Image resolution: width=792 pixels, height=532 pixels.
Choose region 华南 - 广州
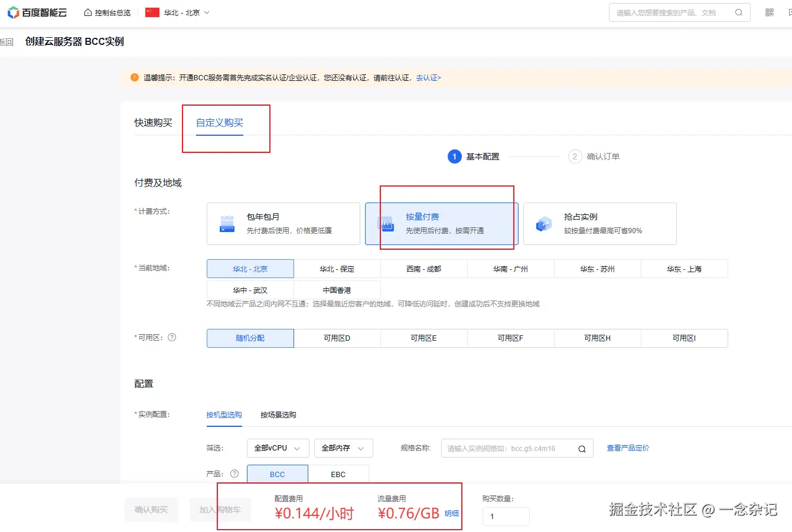click(511, 269)
